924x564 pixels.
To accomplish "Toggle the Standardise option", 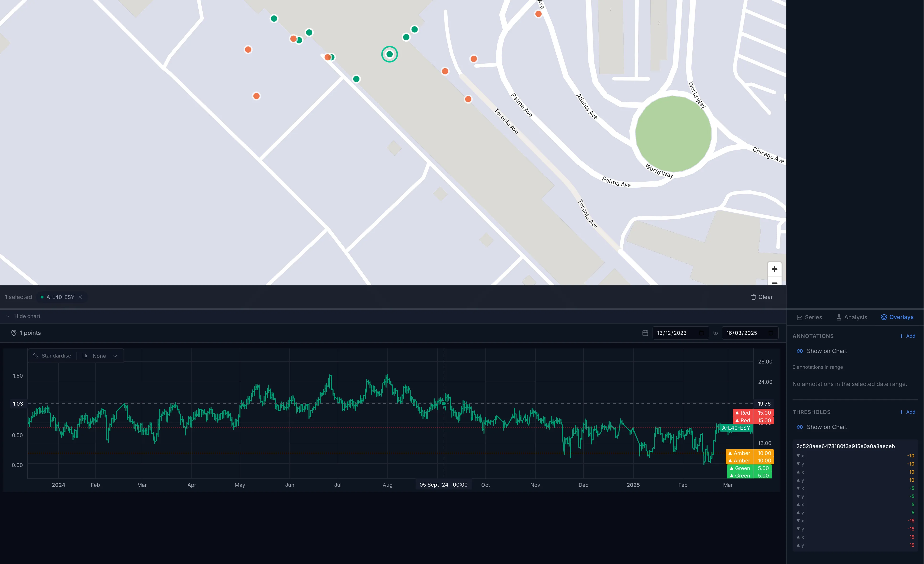I will (52, 356).
